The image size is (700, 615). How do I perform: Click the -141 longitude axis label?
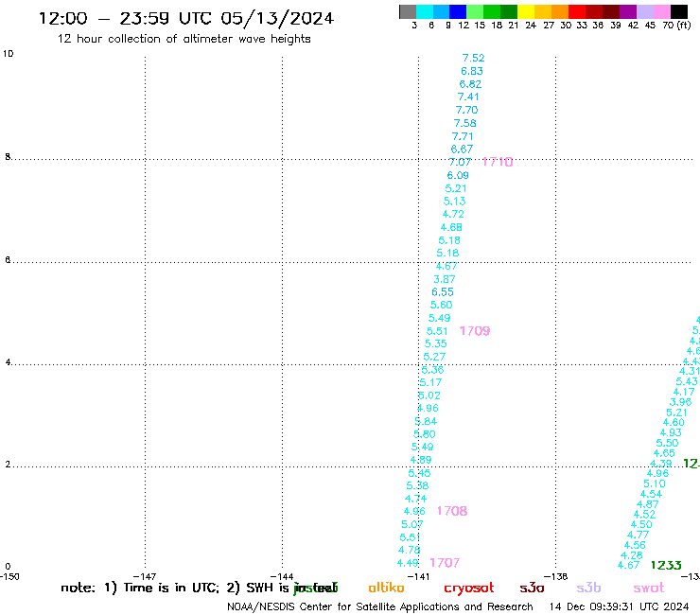[x=418, y=576]
